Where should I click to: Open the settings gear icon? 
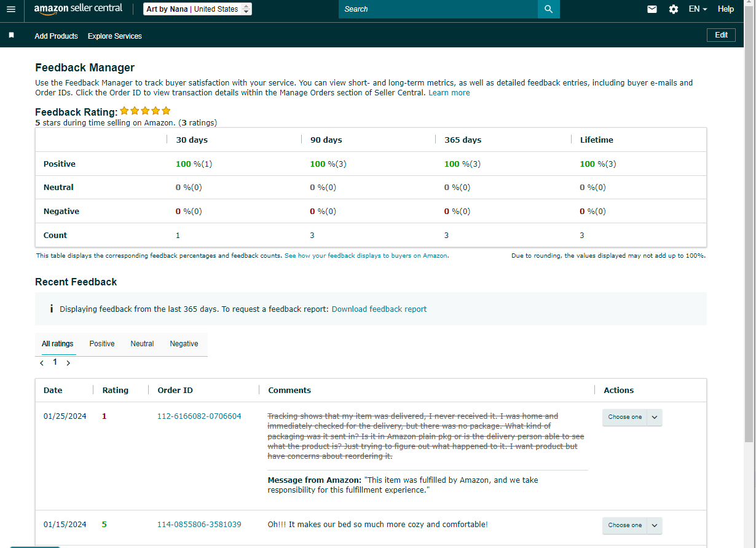click(674, 9)
